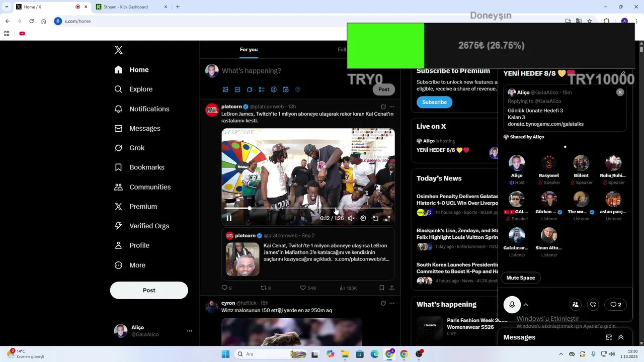Like the platcorn post with 548 likes
Screen dimensions: 644x362
tap(308, 288)
